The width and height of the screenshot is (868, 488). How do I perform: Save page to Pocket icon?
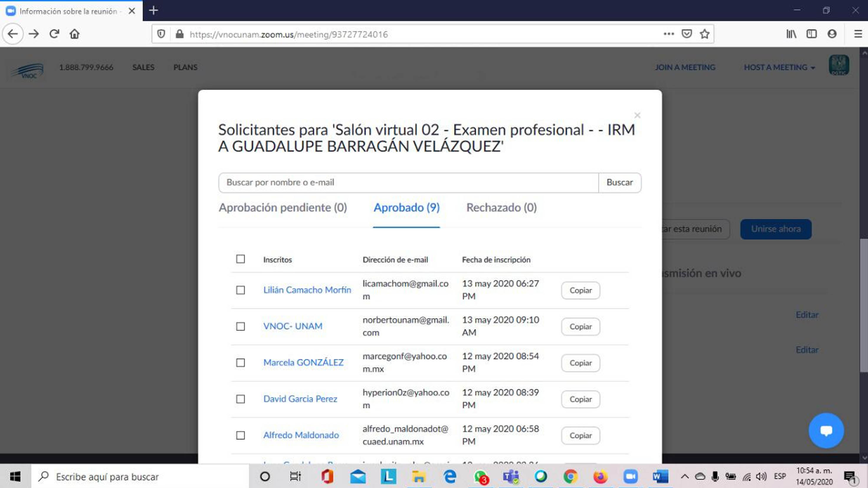[x=687, y=34]
